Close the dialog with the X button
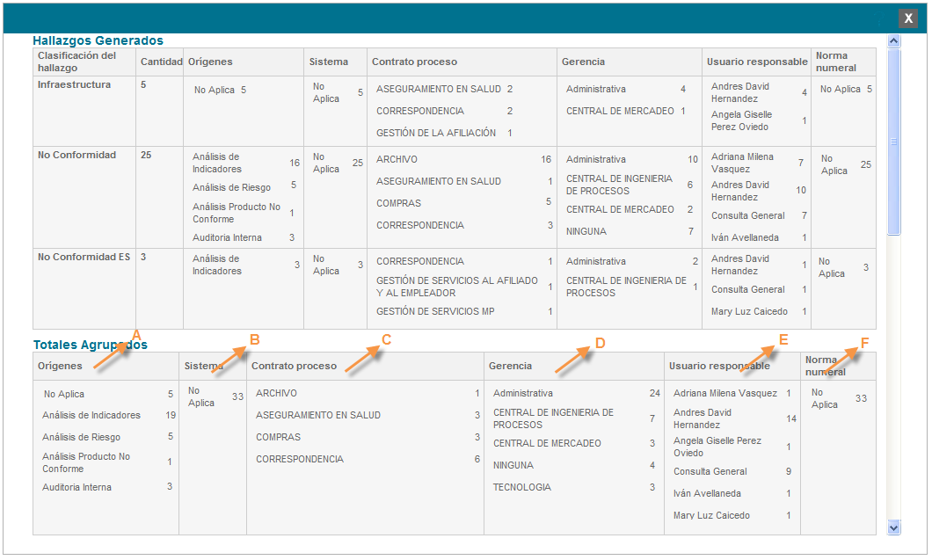The height and width of the screenshot is (560, 932). 908,18
